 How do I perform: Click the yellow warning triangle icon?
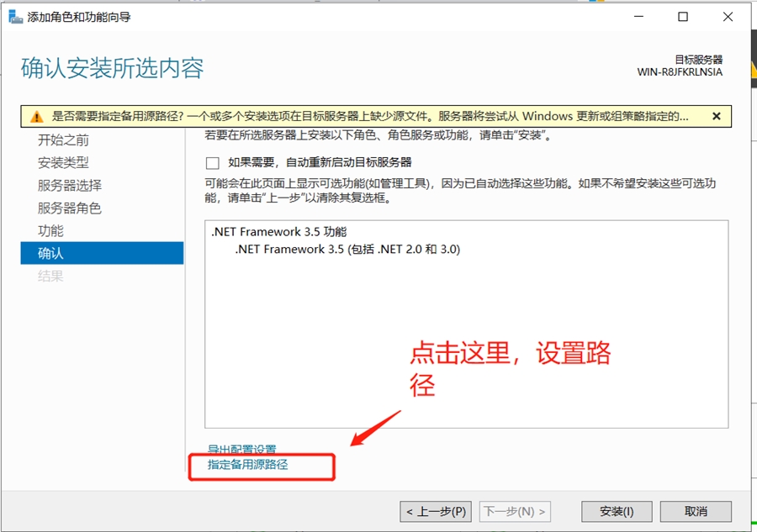pyautogui.click(x=35, y=117)
